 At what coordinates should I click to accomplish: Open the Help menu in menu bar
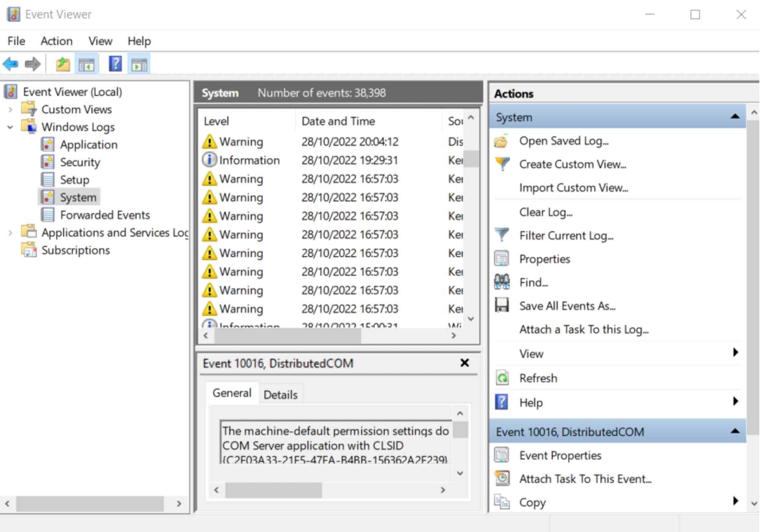pos(139,41)
